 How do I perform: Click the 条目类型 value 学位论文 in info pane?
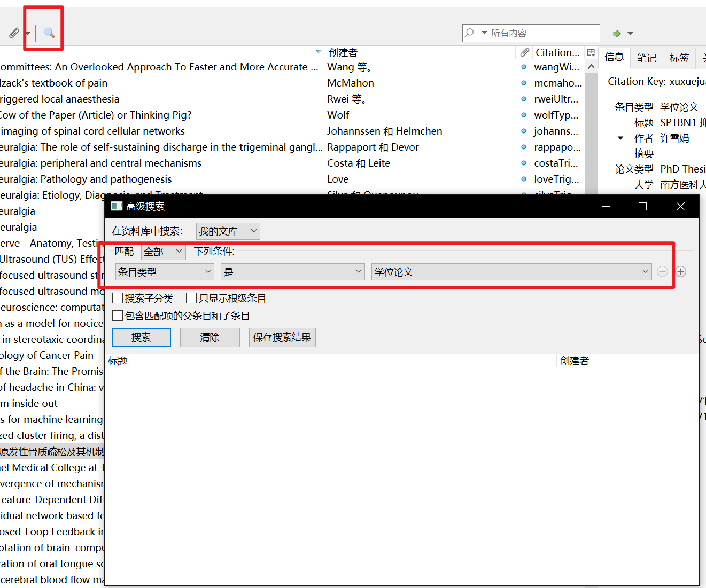point(679,107)
